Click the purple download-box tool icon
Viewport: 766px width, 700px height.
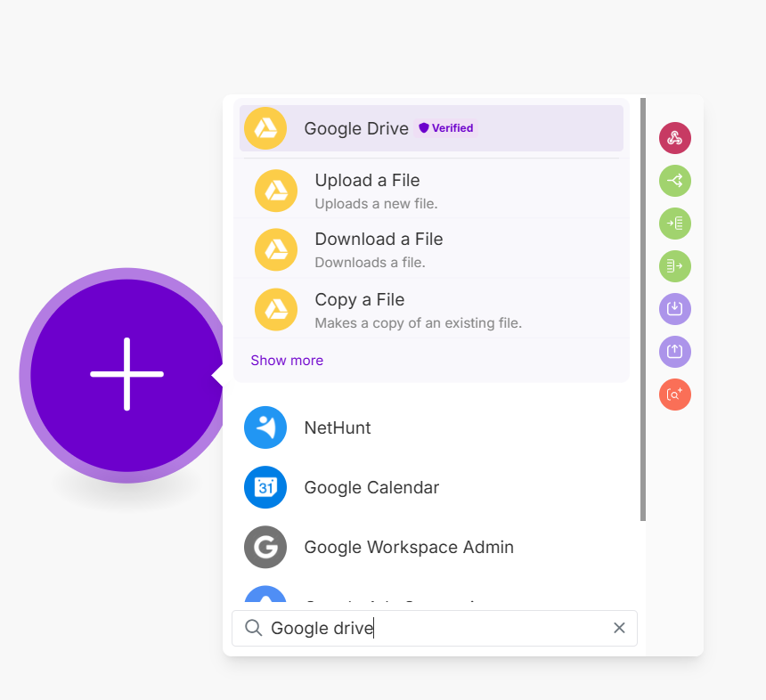[x=674, y=309]
